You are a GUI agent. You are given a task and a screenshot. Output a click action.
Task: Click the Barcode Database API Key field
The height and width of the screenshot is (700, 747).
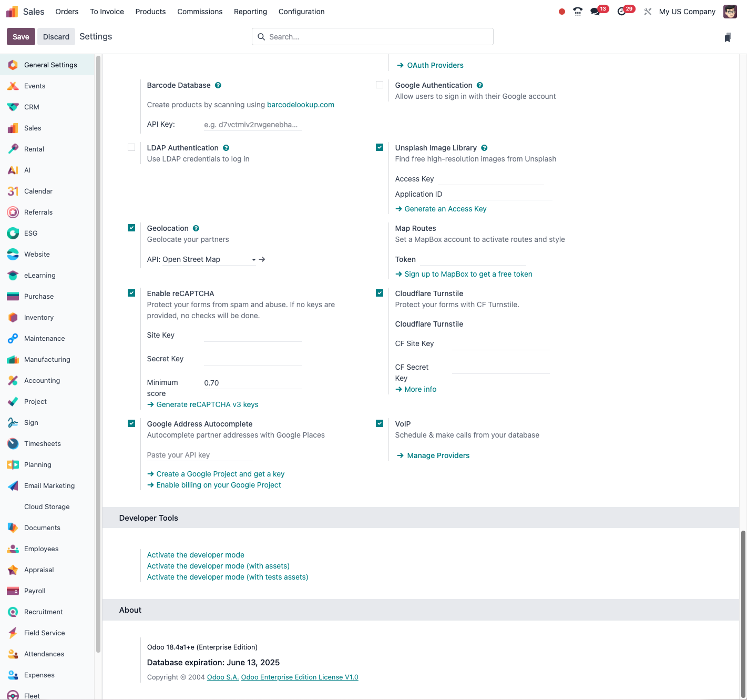click(253, 125)
